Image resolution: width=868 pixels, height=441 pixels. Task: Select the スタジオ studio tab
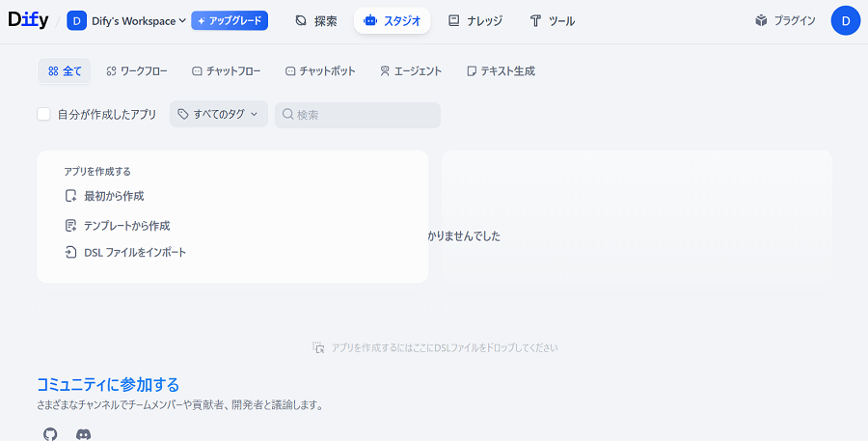[x=393, y=21]
